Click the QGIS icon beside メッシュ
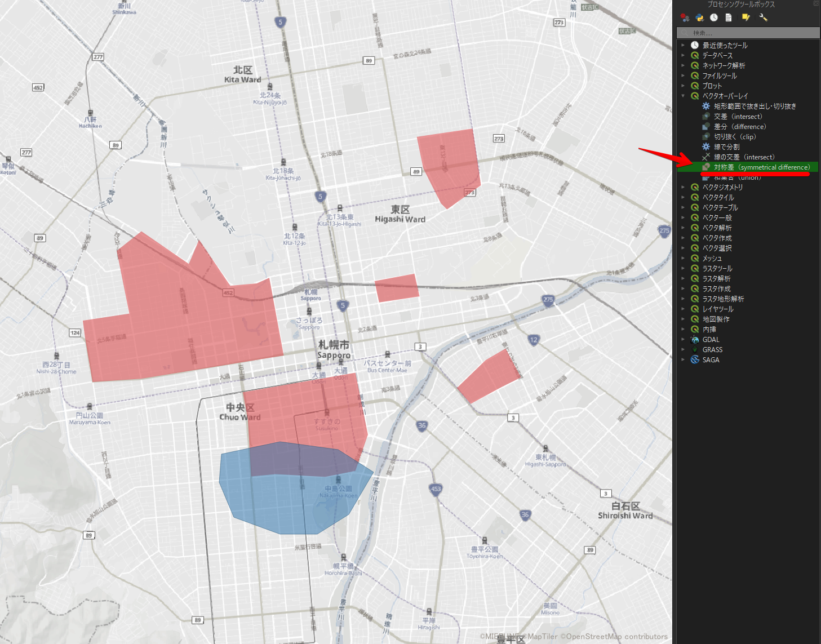The width and height of the screenshot is (821, 644). (695, 258)
